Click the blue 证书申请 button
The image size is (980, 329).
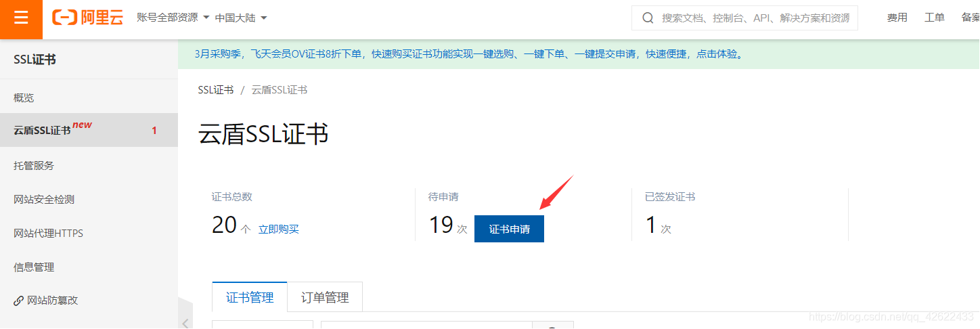pos(509,229)
